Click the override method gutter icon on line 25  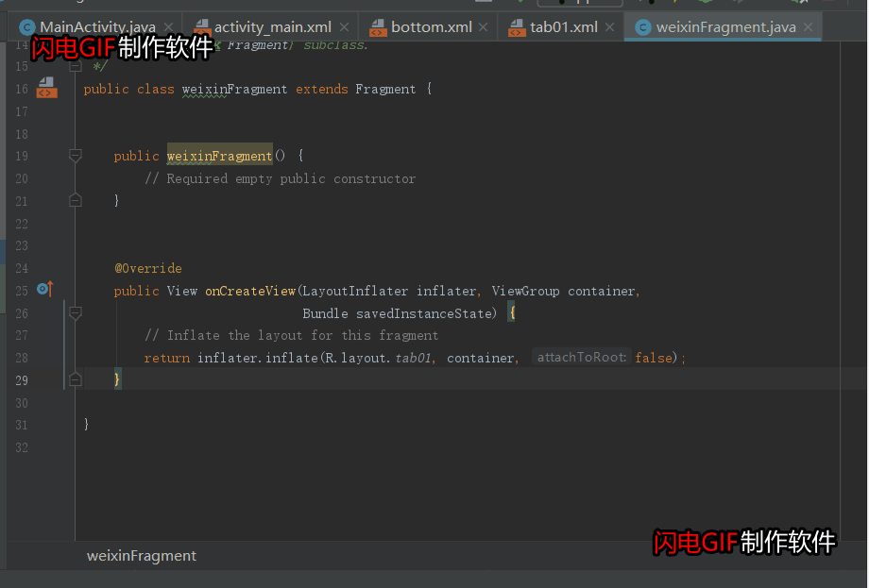pyautogui.click(x=45, y=289)
